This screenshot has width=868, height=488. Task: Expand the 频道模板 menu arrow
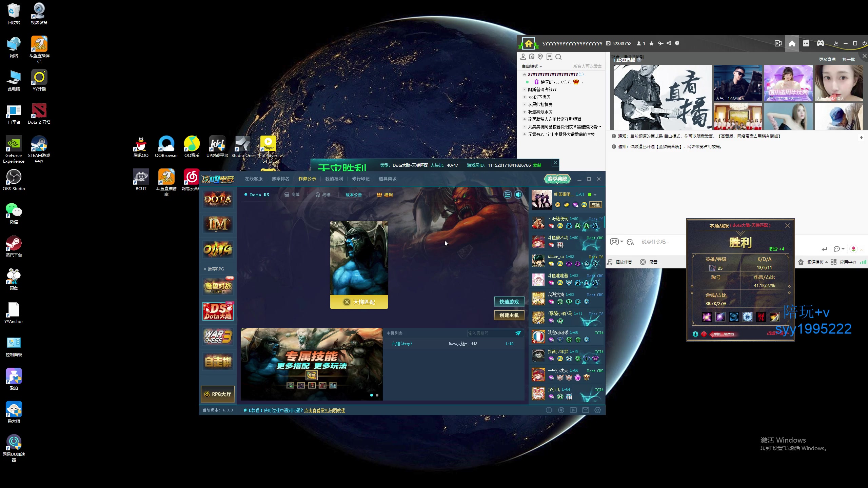[826, 262]
